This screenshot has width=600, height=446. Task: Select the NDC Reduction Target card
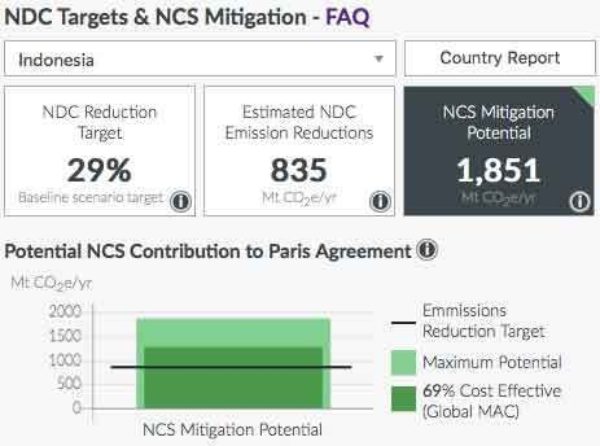pos(98,150)
